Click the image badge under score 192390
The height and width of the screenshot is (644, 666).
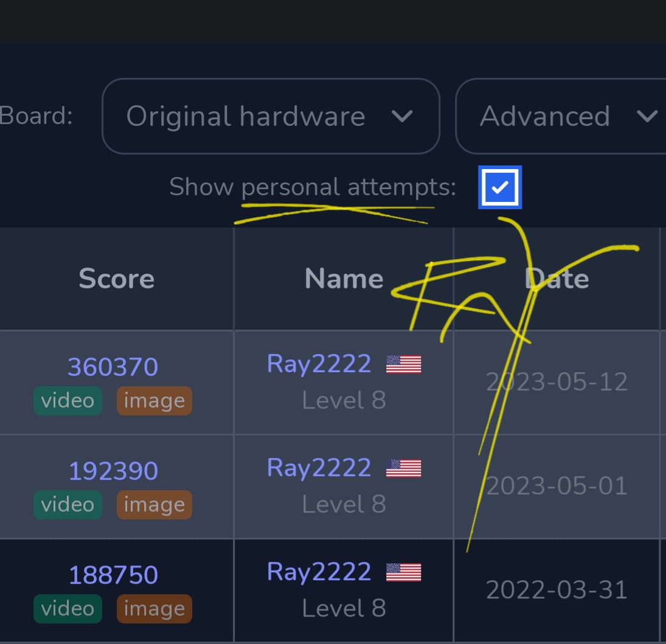coord(154,505)
